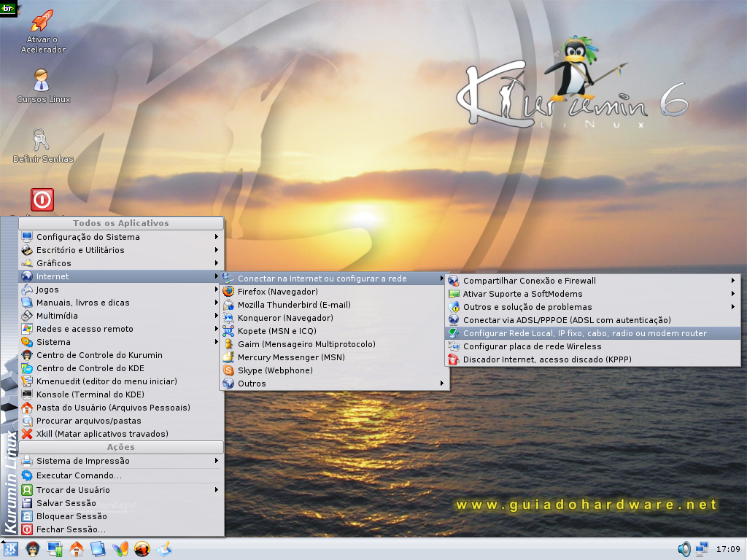Click the Skype icon in the Internet submenu
The width and height of the screenshot is (747, 560).
228,370
